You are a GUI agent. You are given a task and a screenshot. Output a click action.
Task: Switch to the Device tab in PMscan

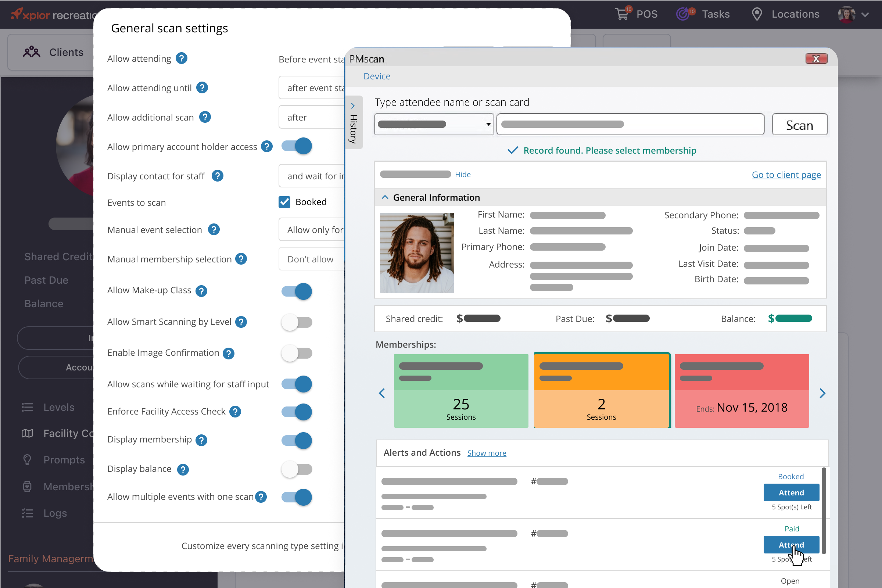(377, 75)
